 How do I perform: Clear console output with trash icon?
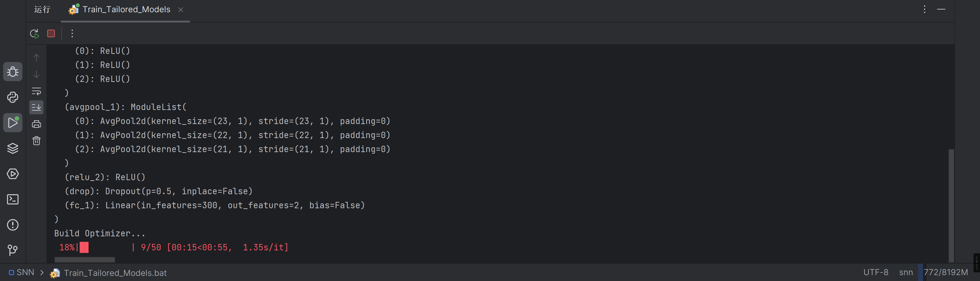[x=36, y=141]
